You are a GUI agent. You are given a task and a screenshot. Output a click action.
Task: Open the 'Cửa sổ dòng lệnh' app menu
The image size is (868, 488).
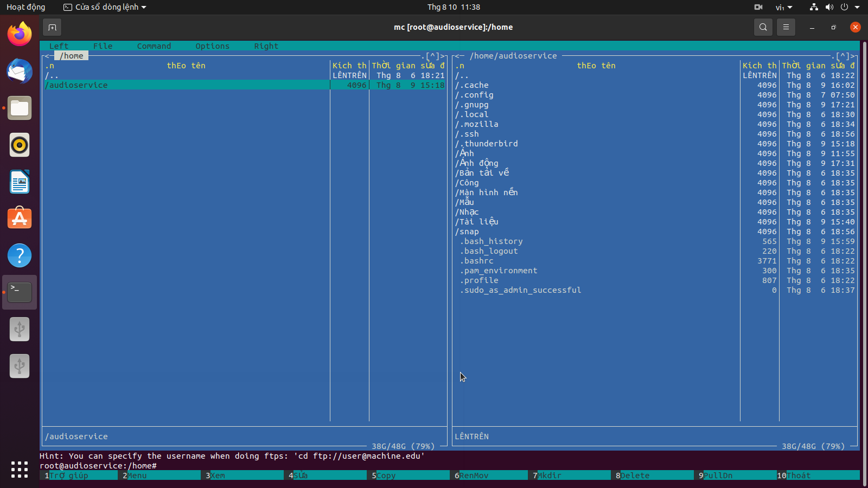click(105, 7)
